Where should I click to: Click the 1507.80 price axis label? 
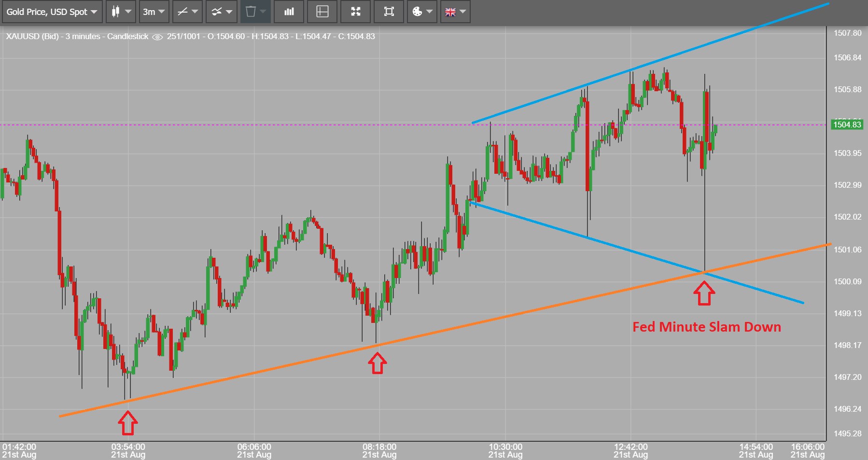tap(847, 33)
